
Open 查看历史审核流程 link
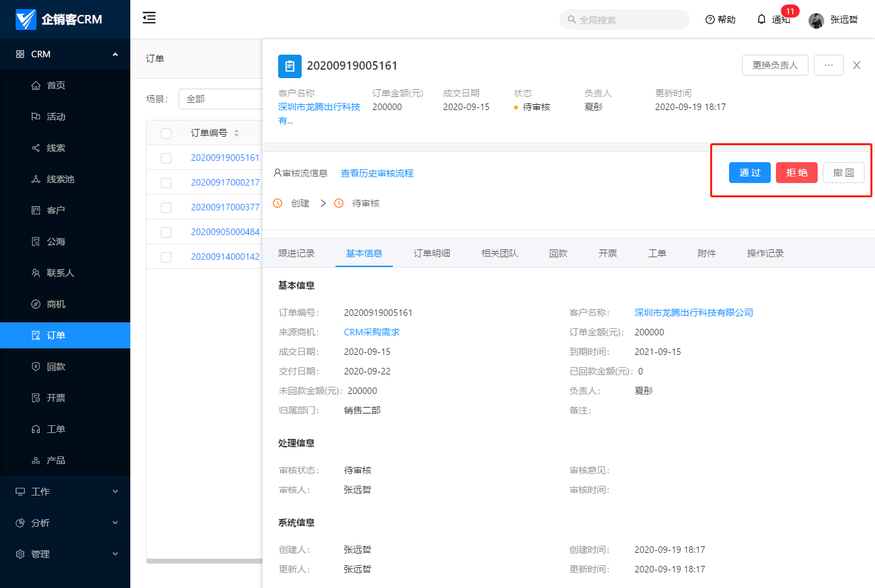377,173
